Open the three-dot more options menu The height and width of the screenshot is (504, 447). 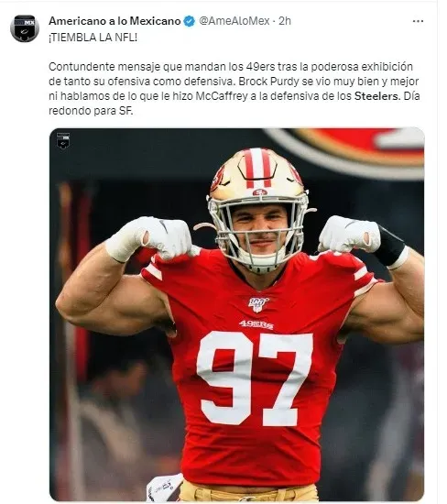[418, 21]
